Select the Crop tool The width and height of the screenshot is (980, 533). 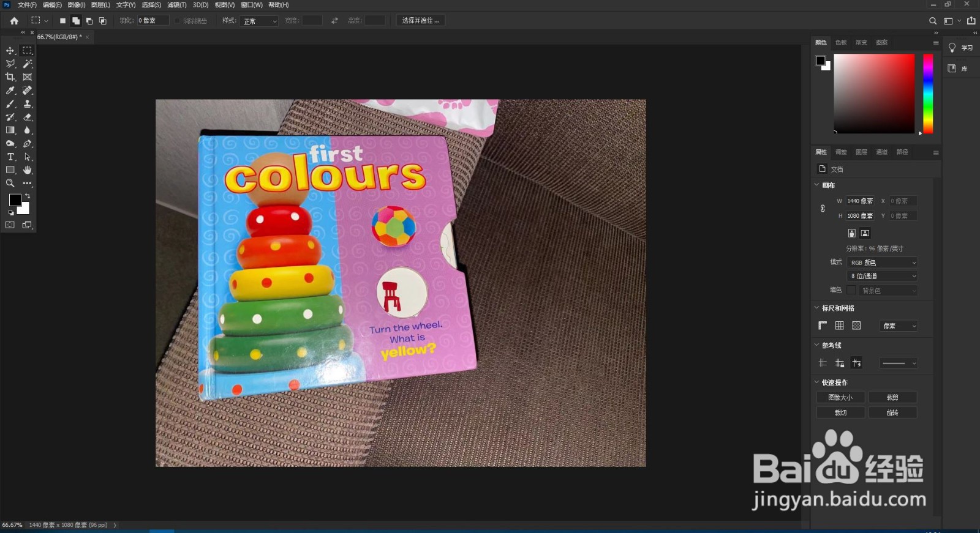(x=10, y=77)
